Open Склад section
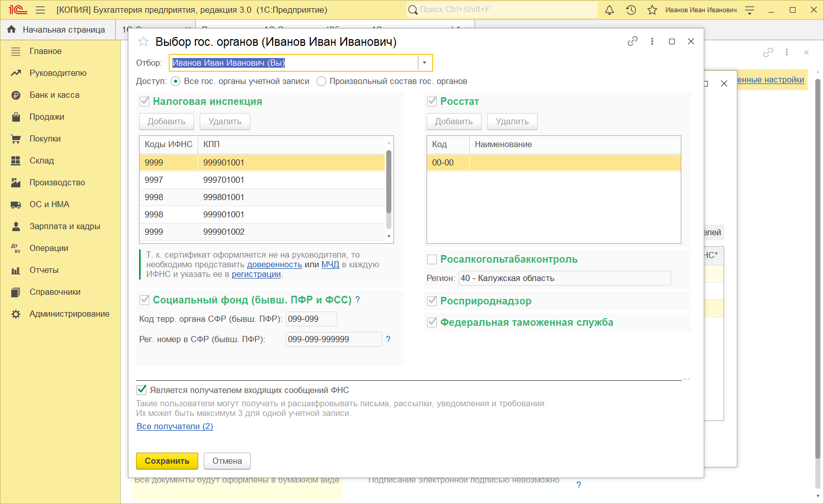Viewport: 824px width, 504px height. 41,161
